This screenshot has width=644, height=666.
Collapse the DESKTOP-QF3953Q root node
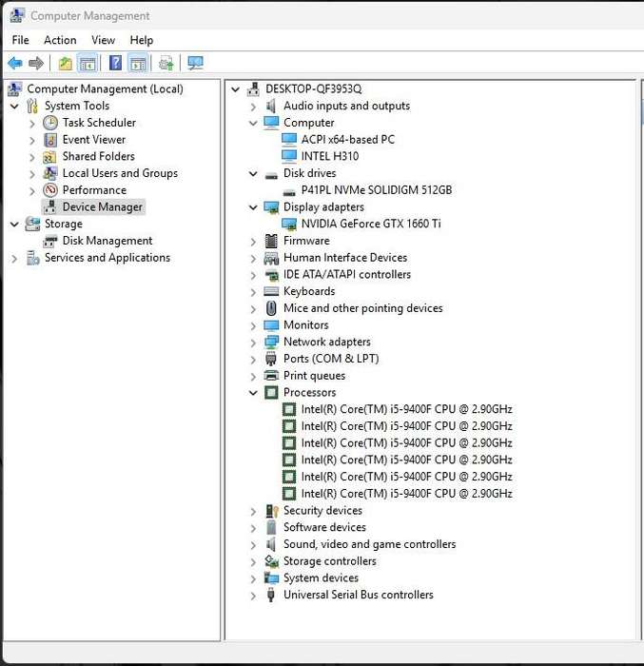235,89
